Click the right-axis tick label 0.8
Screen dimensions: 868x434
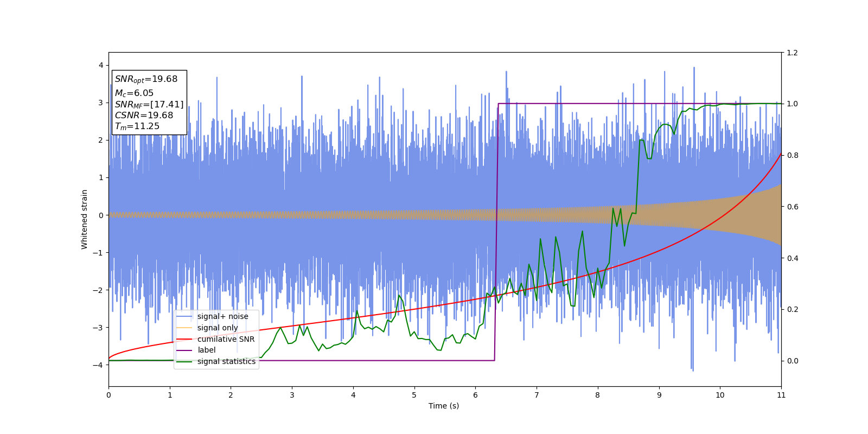click(792, 156)
